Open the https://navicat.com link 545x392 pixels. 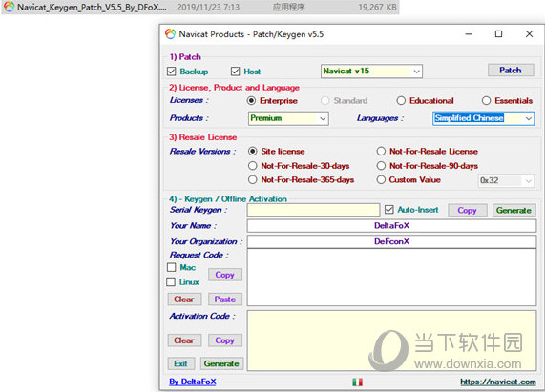pyautogui.click(x=498, y=382)
